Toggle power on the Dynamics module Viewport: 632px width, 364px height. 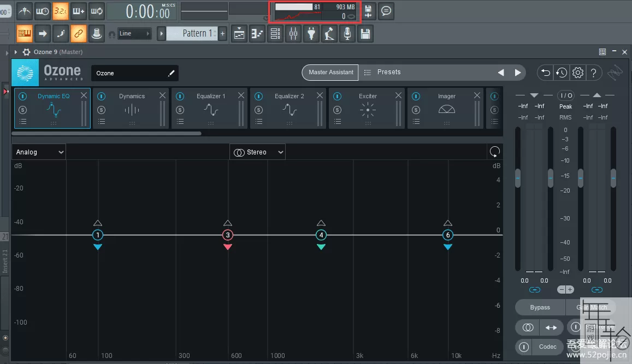102,96
